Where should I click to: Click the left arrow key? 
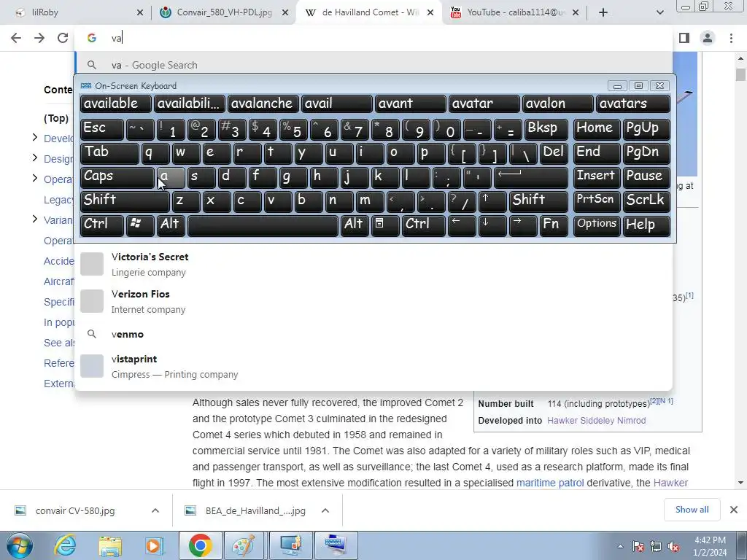coord(462,225)
